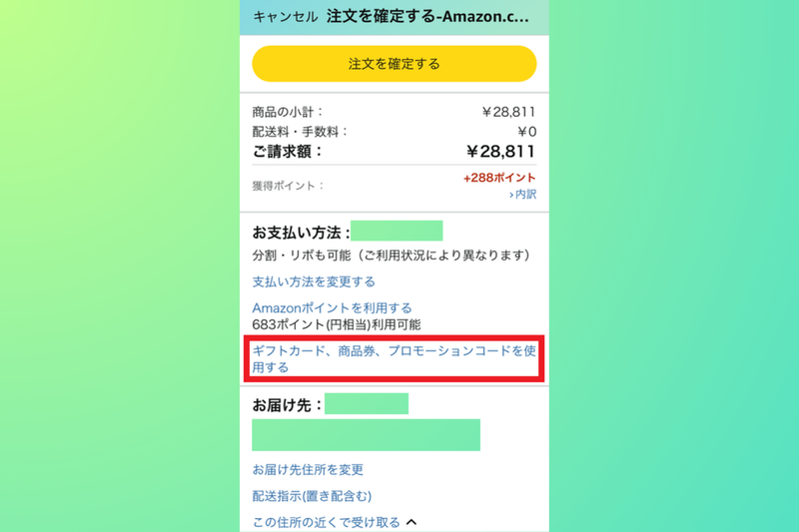The image size is (799, 532).
Task: Open the 内訳 points breakdown link
Action: (522, 194)
